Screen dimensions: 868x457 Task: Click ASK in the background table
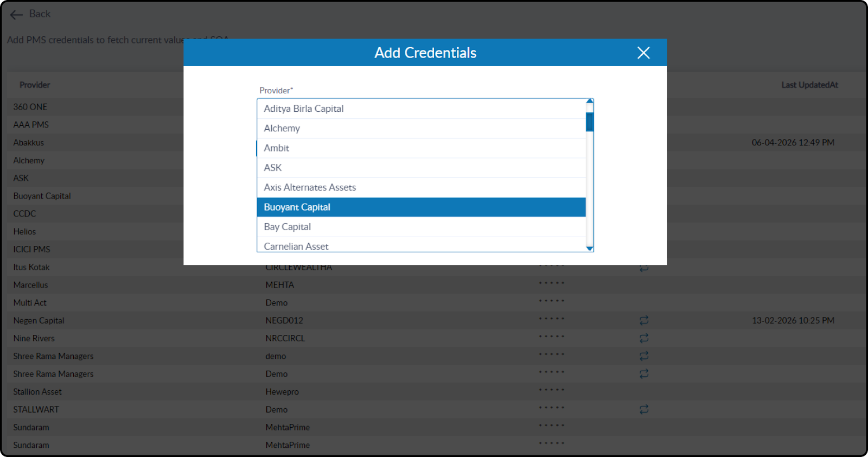[x=21, y=178]
